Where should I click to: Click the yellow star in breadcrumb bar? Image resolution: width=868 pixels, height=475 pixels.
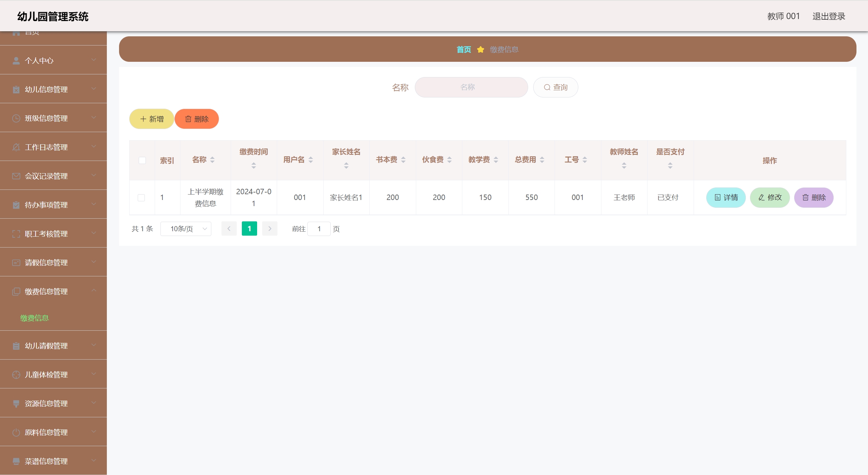(x=480, y=50)
